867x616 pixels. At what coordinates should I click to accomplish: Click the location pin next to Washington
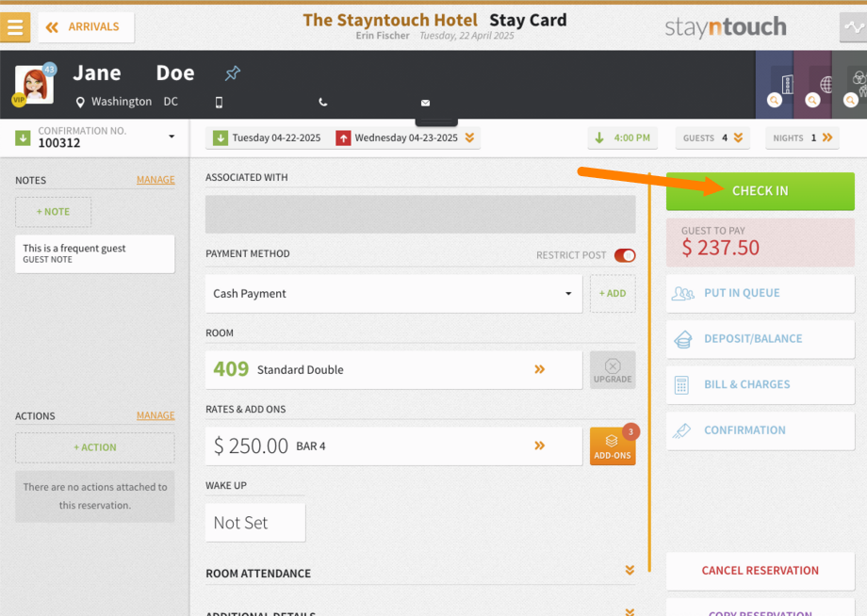pos(80,103)
